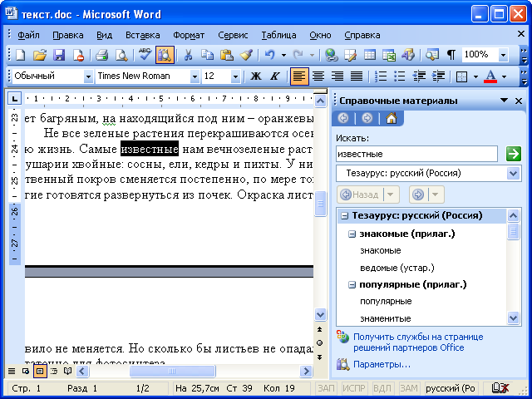Apply the red font color A
532x399 pixels.
point(490,76)
